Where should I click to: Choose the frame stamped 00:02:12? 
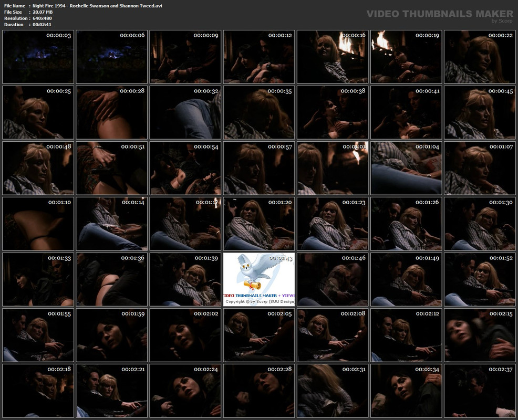[406, 335]
